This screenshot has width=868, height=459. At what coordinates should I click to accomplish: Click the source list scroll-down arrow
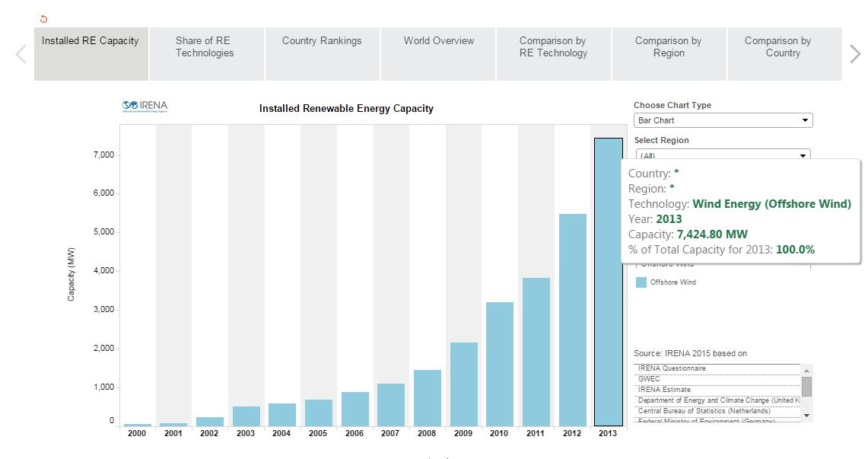tap(806, 416)
